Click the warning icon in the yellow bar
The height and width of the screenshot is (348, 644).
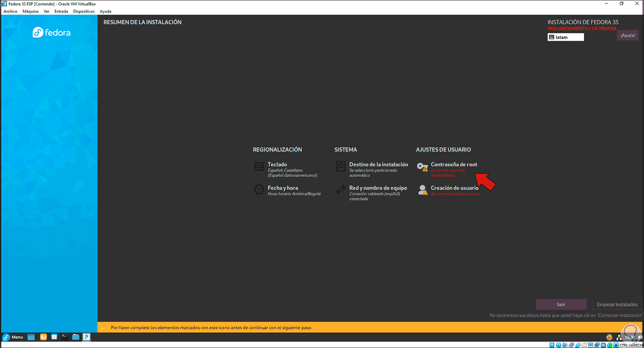[x=103, y=327]
